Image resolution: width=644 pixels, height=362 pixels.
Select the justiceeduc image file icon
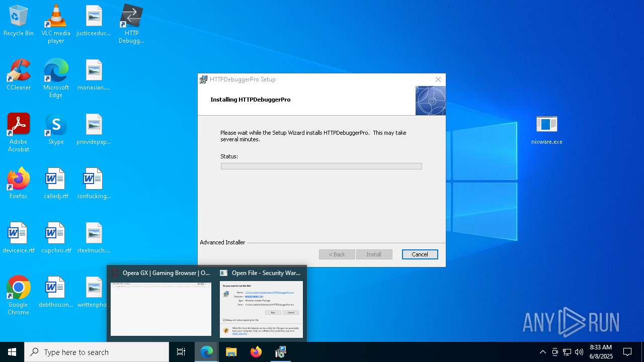pos(94,21)
